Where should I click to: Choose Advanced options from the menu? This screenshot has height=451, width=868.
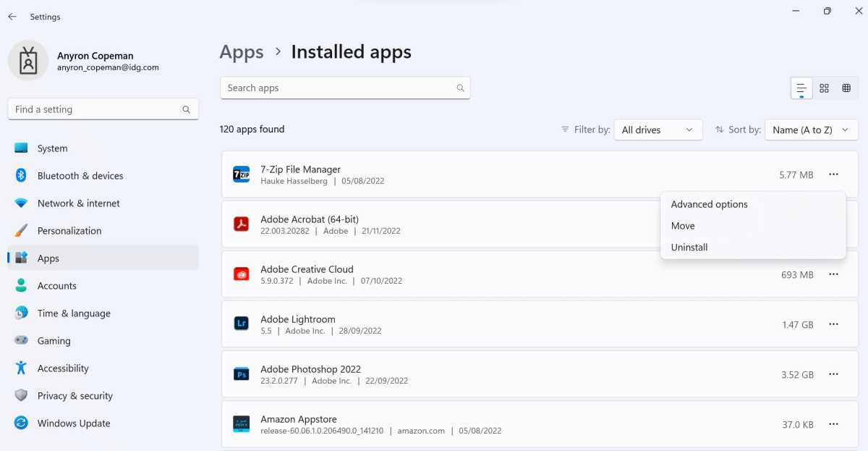(x=753, y=204)
